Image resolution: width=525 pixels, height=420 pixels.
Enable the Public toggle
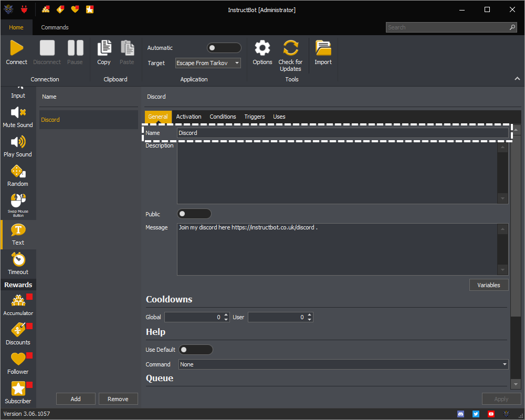[194, 214]
